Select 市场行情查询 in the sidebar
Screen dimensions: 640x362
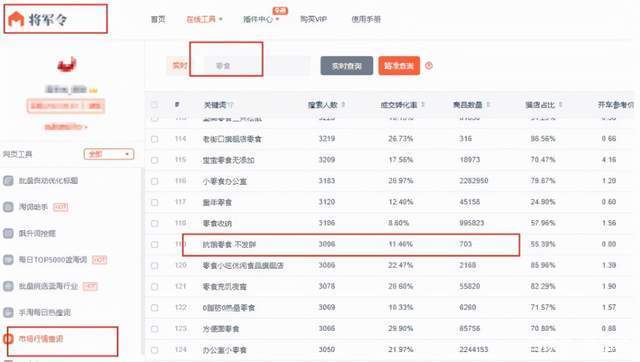[41, 339]
